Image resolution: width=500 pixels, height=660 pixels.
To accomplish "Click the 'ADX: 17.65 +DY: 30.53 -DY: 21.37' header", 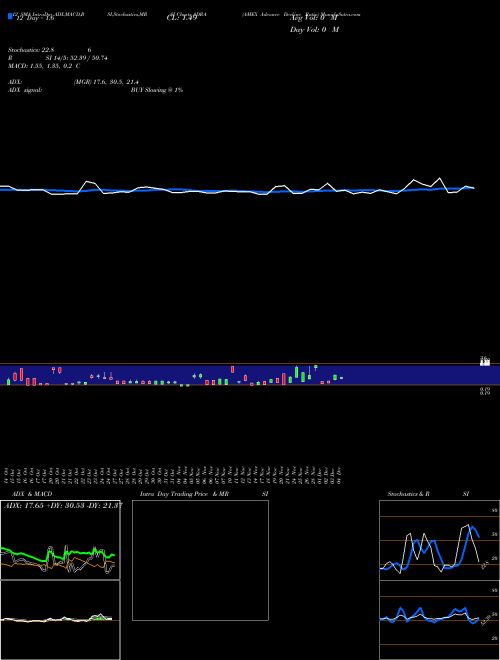I will coord(63,505).
